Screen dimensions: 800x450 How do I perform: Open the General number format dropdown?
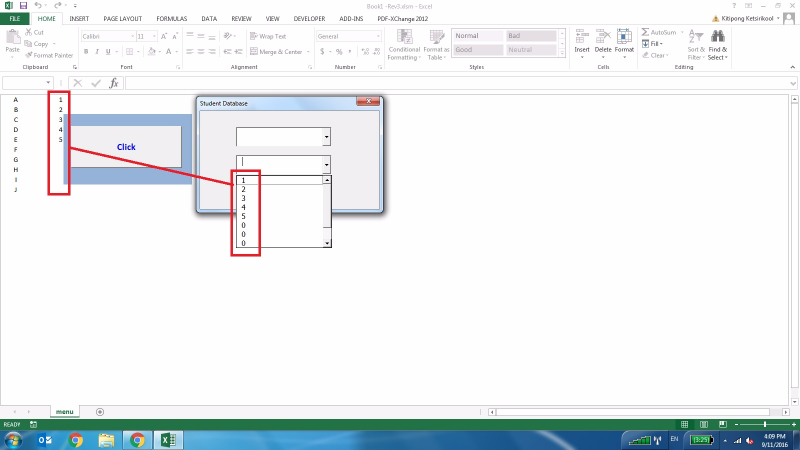click(x=376, y=36)
